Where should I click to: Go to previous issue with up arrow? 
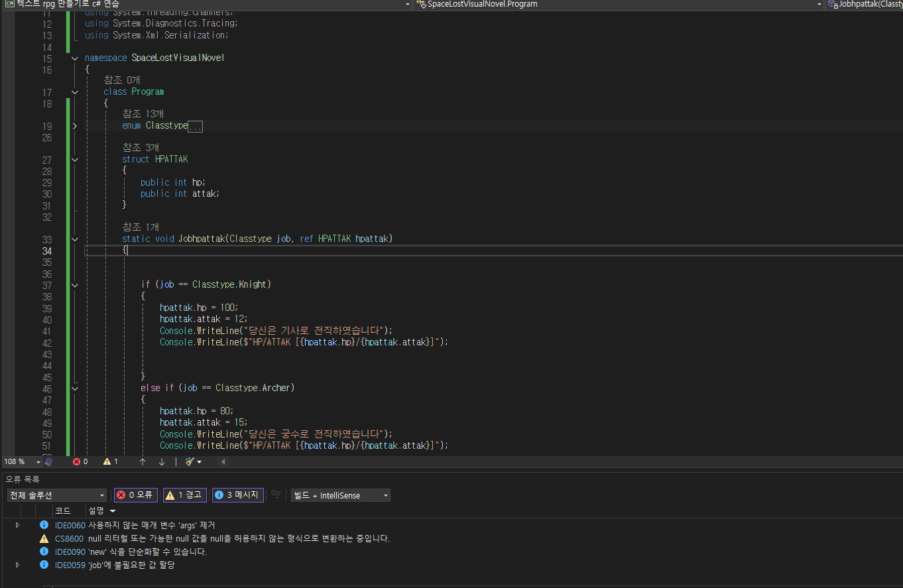point(143,461)
